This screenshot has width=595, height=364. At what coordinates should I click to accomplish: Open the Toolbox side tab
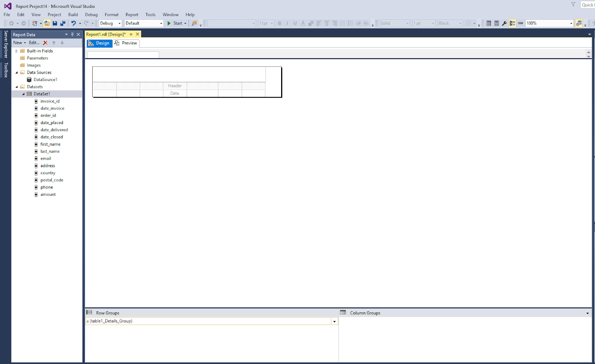(6, 70)
